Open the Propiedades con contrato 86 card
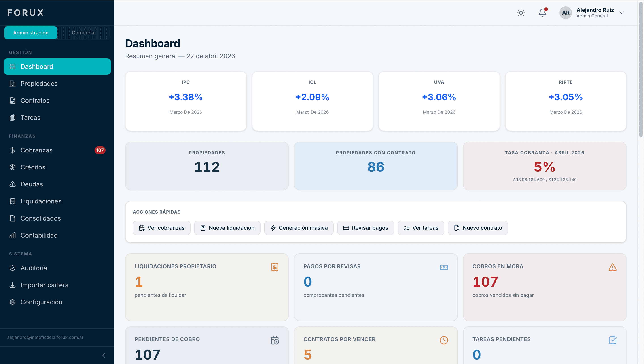The width and height of the screenshot is (644, 364). [375, 166]
